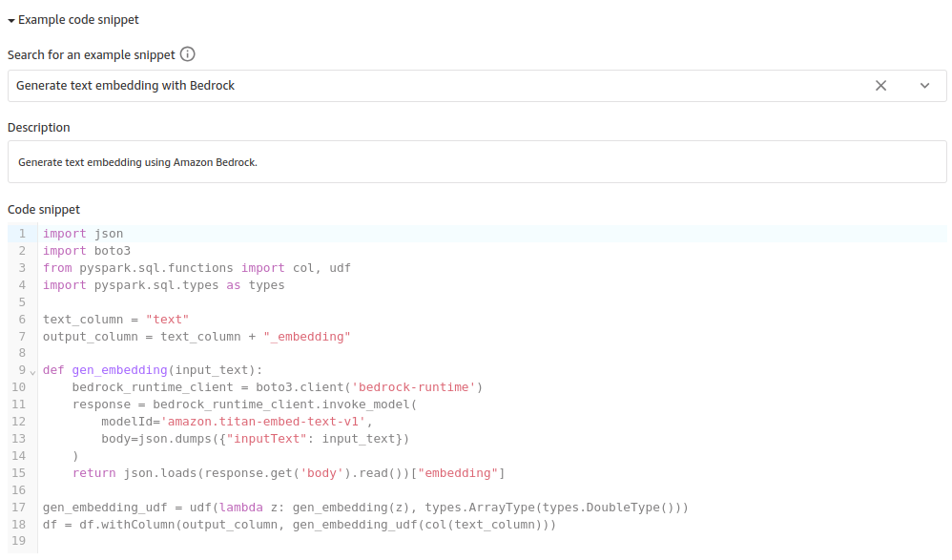The height and width of the screenshot is (560, 952).
Task: Clear the selected snippet with the X icon
Action: click(x=880, y=86)
